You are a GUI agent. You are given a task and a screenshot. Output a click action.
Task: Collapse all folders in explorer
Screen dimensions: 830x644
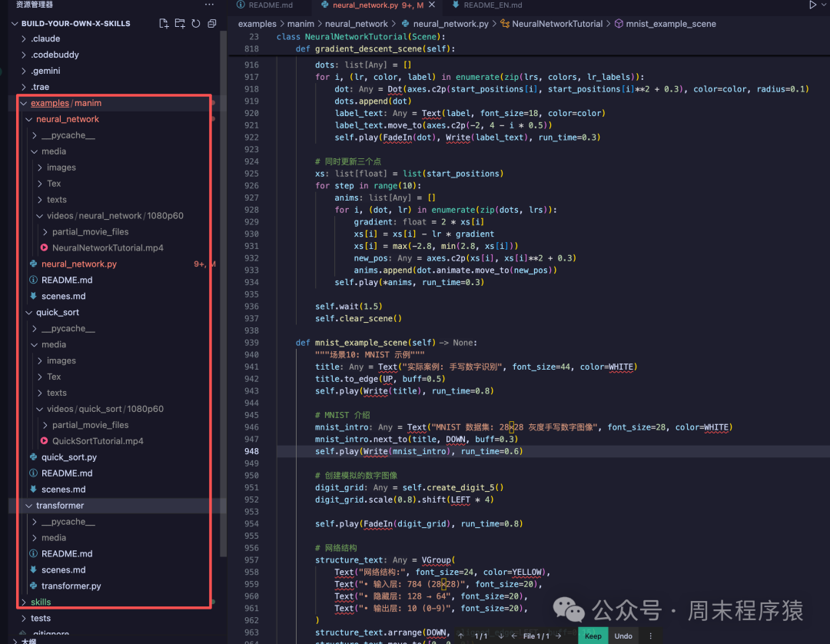point(211,24)
